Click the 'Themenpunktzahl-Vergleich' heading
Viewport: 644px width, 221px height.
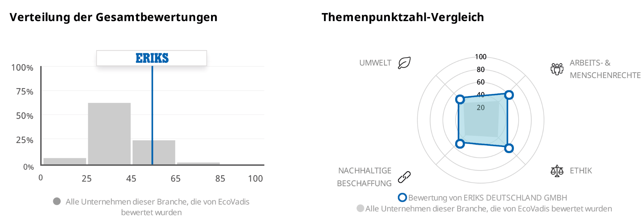click(x=402, y=17)
